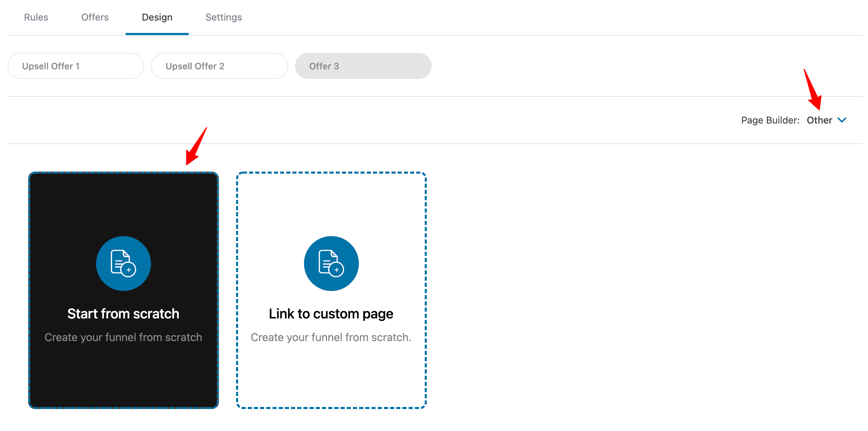Click the Other page builder selection

coord(820,120)
